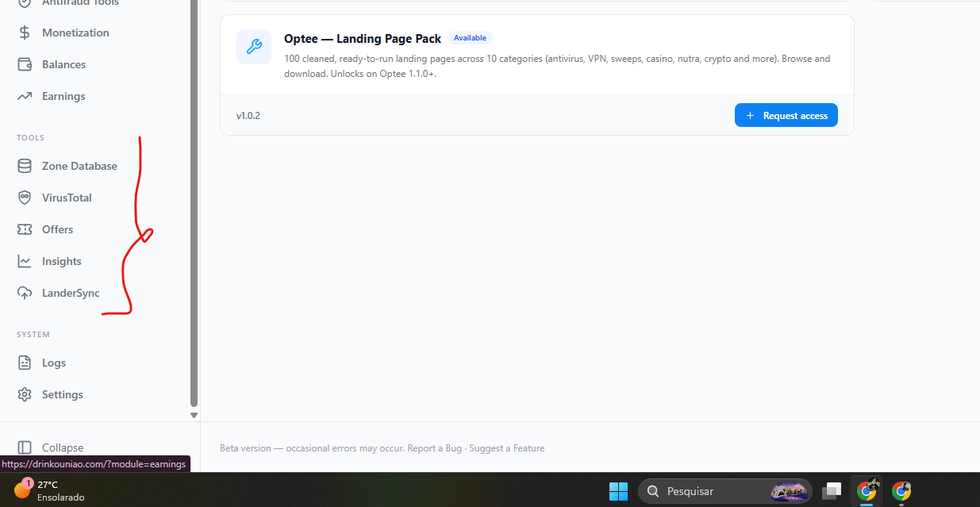The height and width of the screenshot is (507, 980).
Task: Click the SYSTEM section header
Action: [33, 335]
